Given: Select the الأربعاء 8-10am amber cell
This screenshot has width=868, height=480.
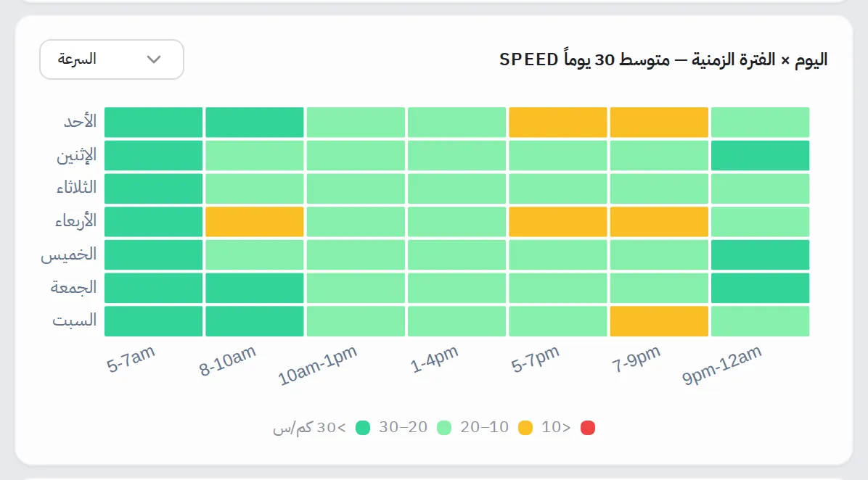Looking at the screenshot, I should pyautogui.click(x=255, y=222).
